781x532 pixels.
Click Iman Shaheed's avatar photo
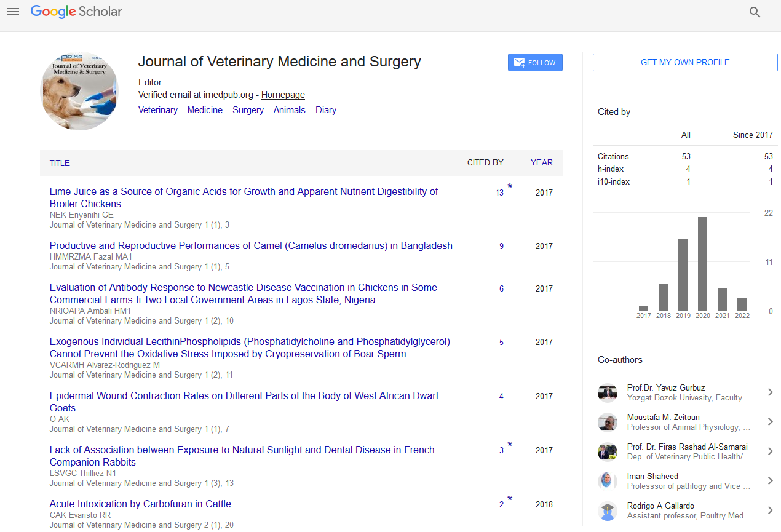tap(607, 481)
